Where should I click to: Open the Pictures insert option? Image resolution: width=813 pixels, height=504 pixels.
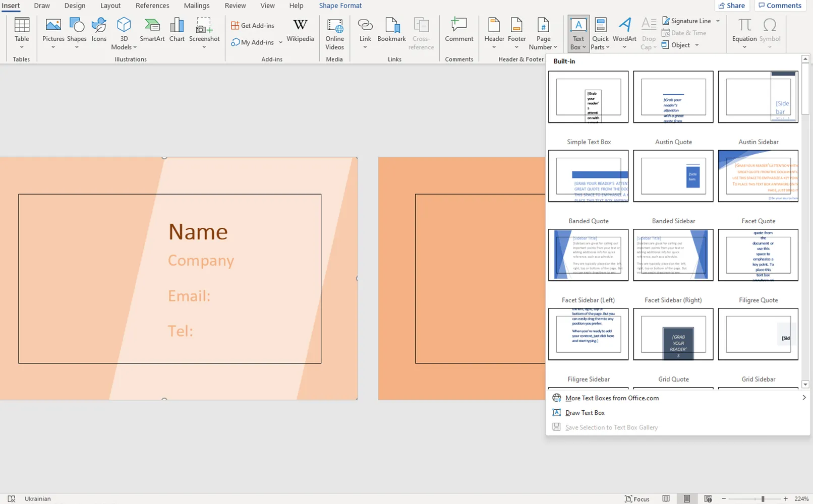(53, 33)
